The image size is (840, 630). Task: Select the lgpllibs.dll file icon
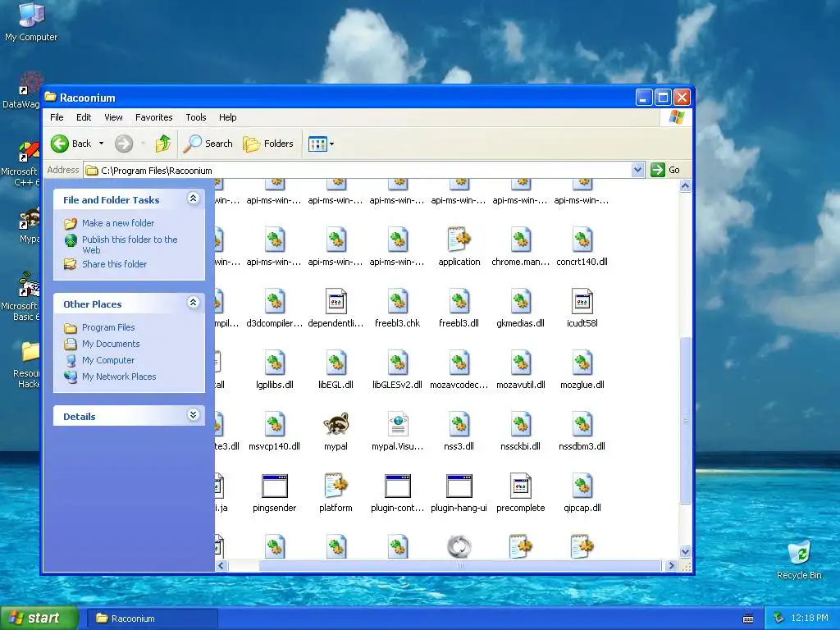tap(274, 363)
